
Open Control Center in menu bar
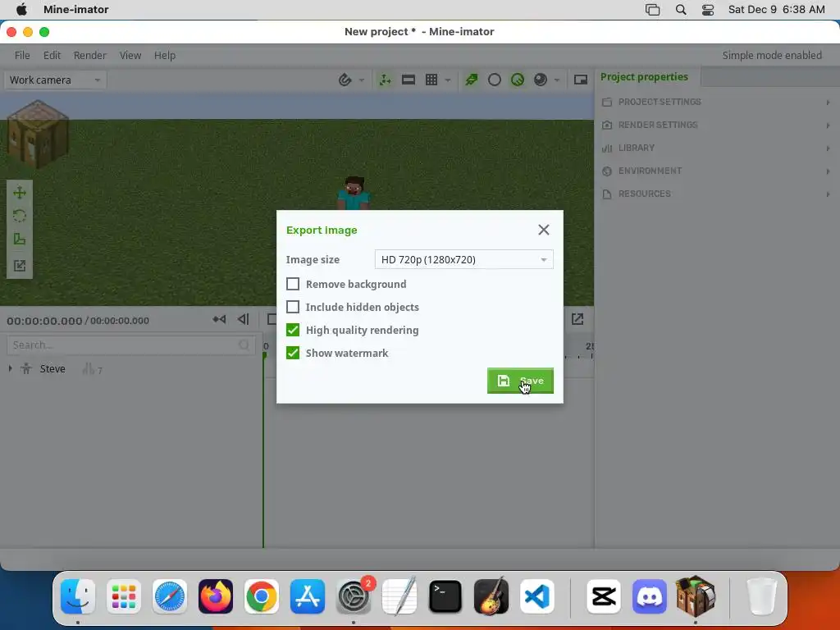click(x=708, y=10)
